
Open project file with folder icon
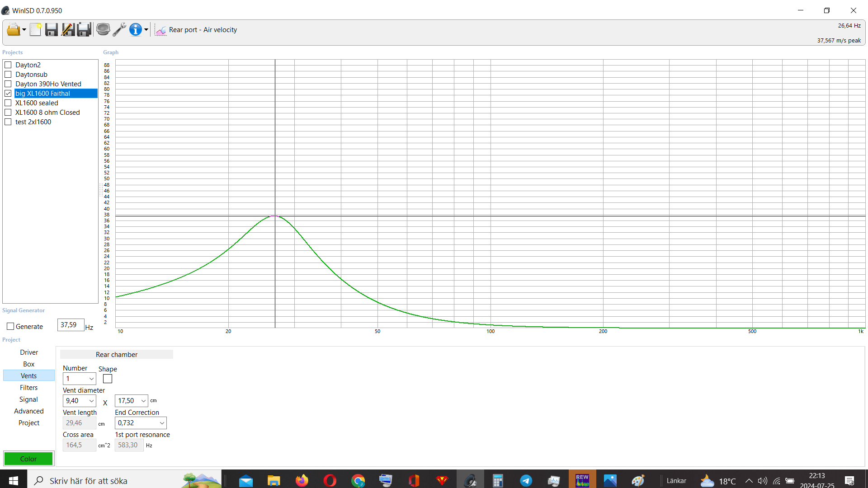13,30
